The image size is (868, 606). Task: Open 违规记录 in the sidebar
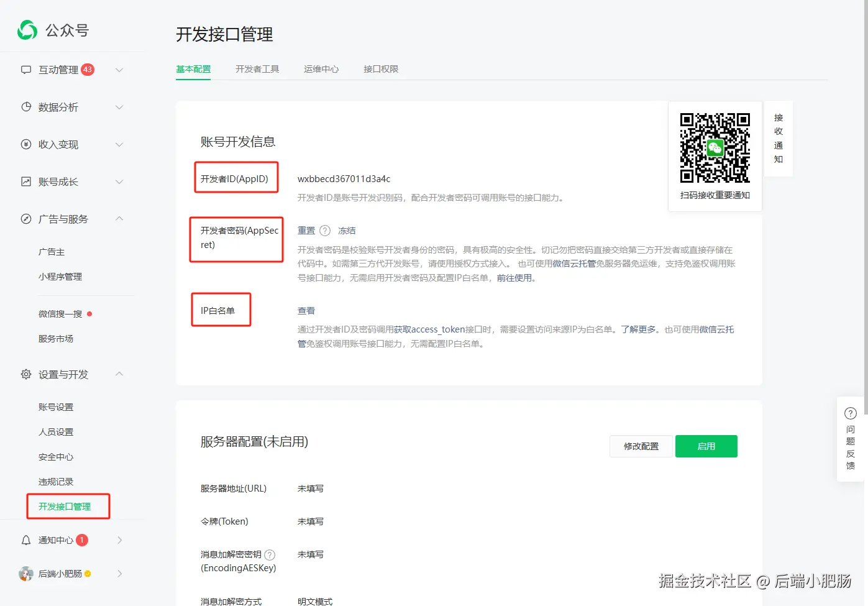56,482
